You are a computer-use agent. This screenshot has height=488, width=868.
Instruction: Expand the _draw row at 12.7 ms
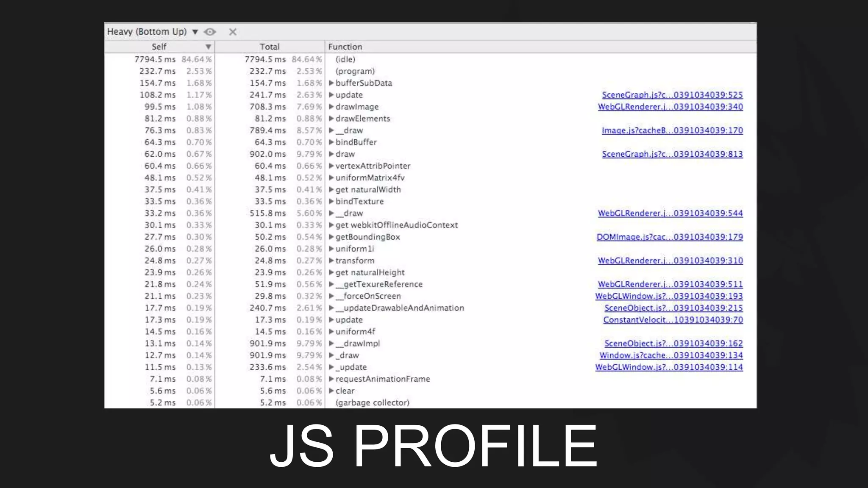[x=331, y=355]
